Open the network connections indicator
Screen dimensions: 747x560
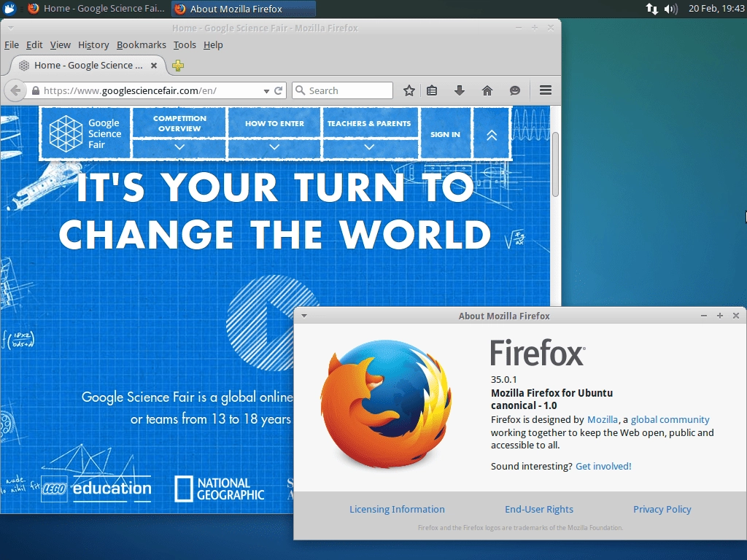point(651,9)
